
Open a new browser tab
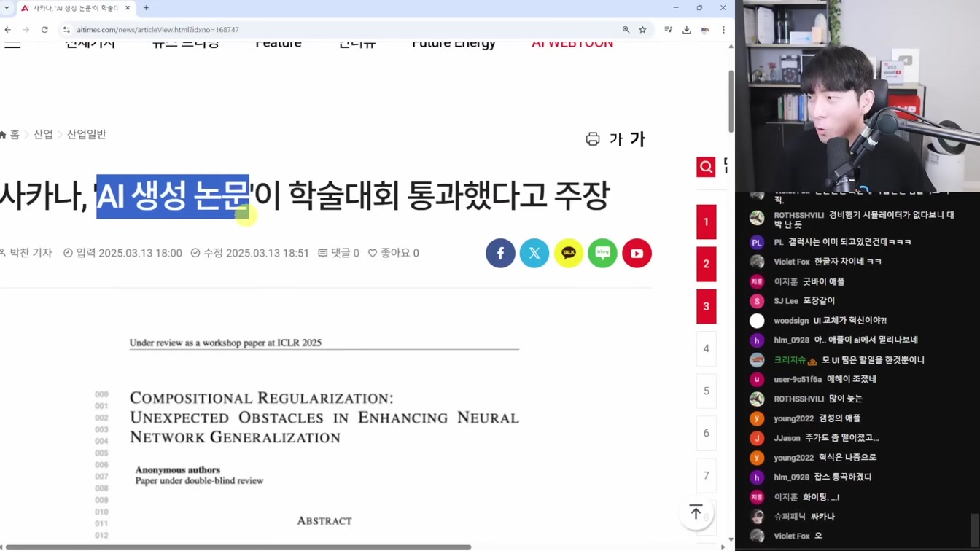(146, 8)
